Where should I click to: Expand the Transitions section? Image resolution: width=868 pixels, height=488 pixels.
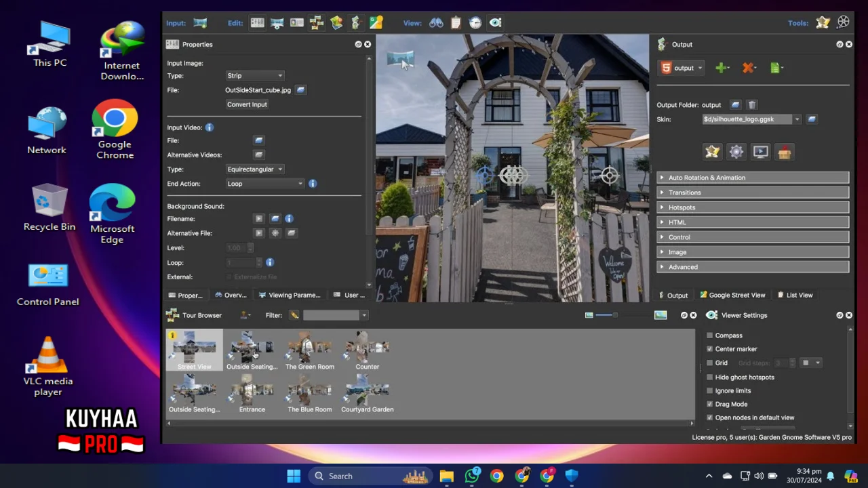pyautogui.click(x=753, y=192)
